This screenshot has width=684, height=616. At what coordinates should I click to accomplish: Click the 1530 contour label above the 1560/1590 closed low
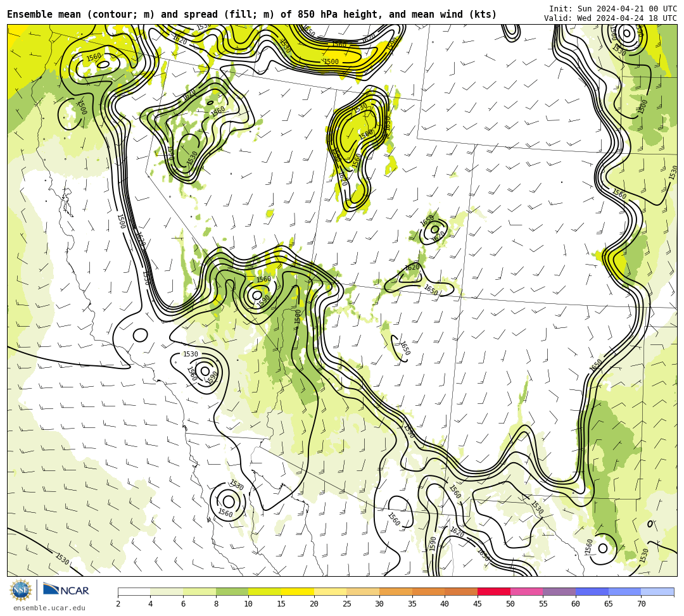191,354
